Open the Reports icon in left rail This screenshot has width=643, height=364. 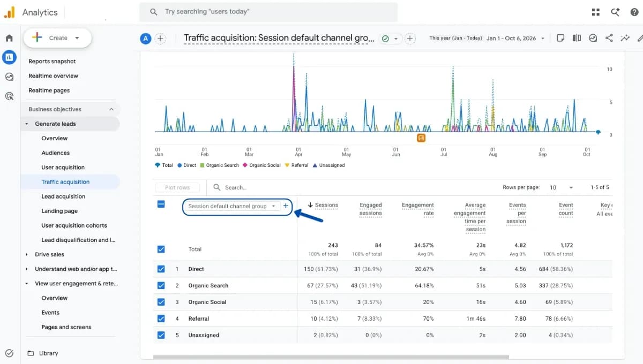[9, 57]
